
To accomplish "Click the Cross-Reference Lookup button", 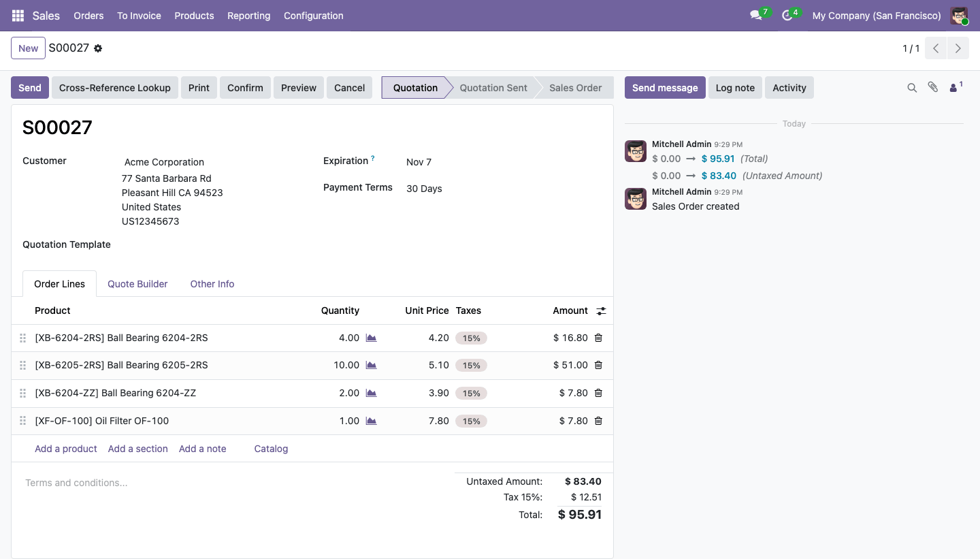I will 115,88.
